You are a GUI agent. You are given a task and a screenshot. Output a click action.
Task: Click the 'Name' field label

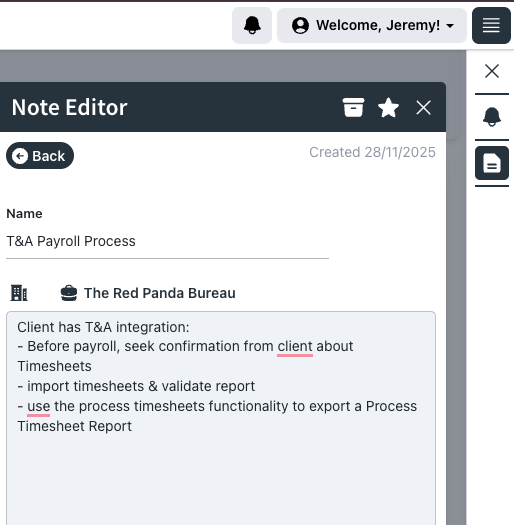(x=24, y=214)
